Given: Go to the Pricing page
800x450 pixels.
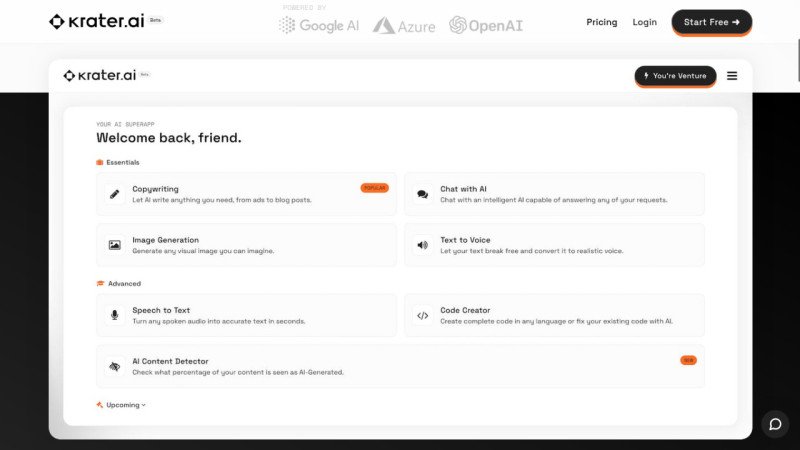Looking at the screenshot, I should 601,22.
